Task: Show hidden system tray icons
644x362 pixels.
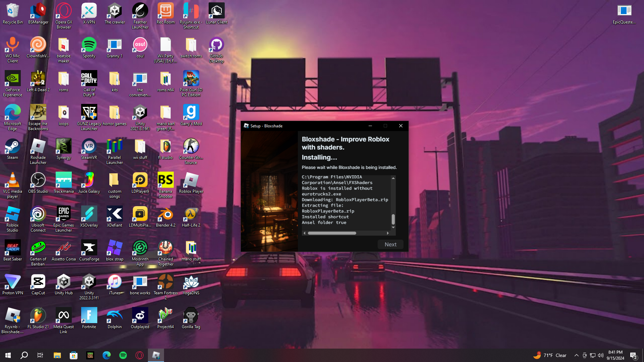Action: pos(576,355)
